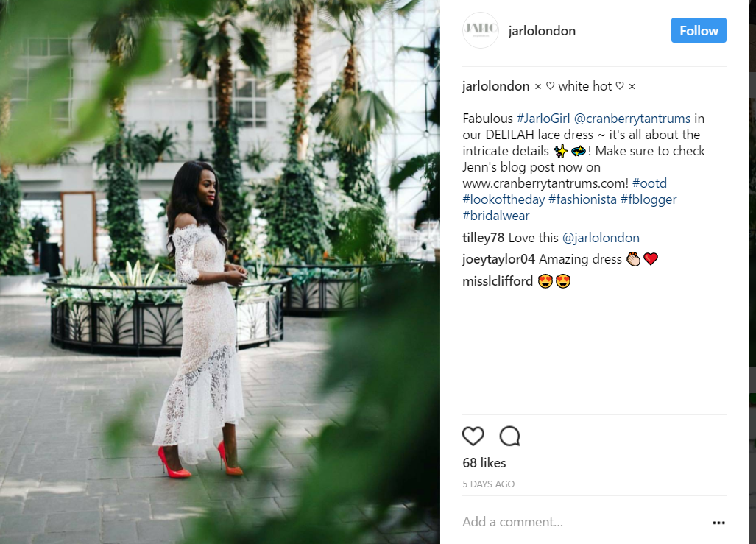
Task: Open the #JarloGirl hashtag
Action: pos(543,119)
